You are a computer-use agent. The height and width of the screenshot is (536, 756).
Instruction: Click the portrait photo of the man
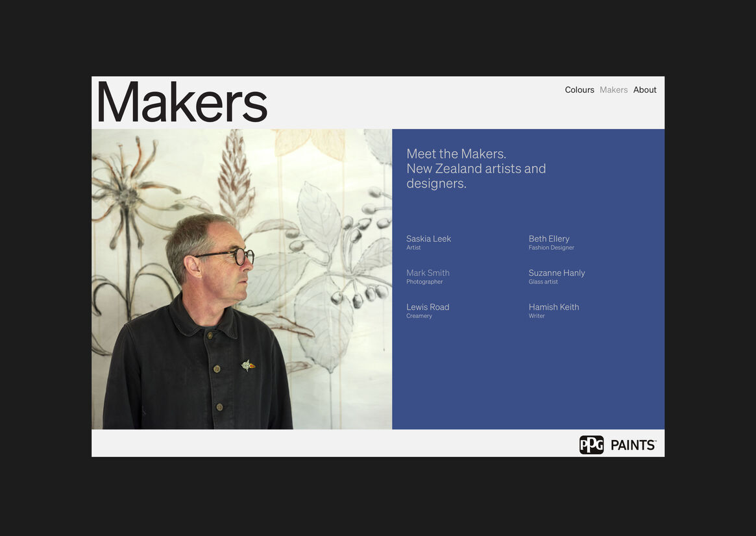[x=241, y=279]
